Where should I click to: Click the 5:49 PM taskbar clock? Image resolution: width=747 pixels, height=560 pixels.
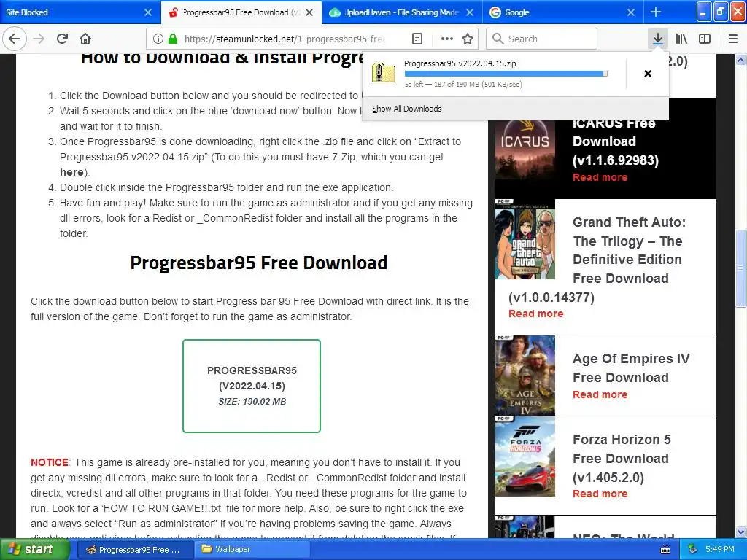click(720, 549)
